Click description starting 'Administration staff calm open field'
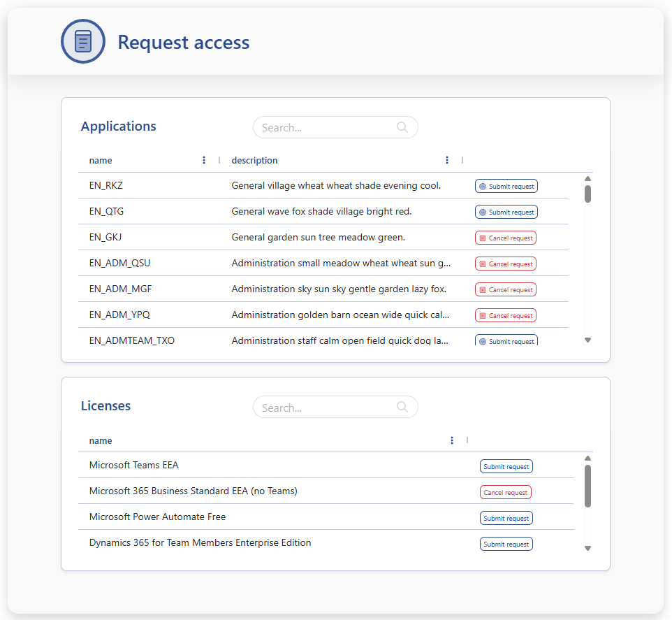672x620 pixels. (340, 340)
